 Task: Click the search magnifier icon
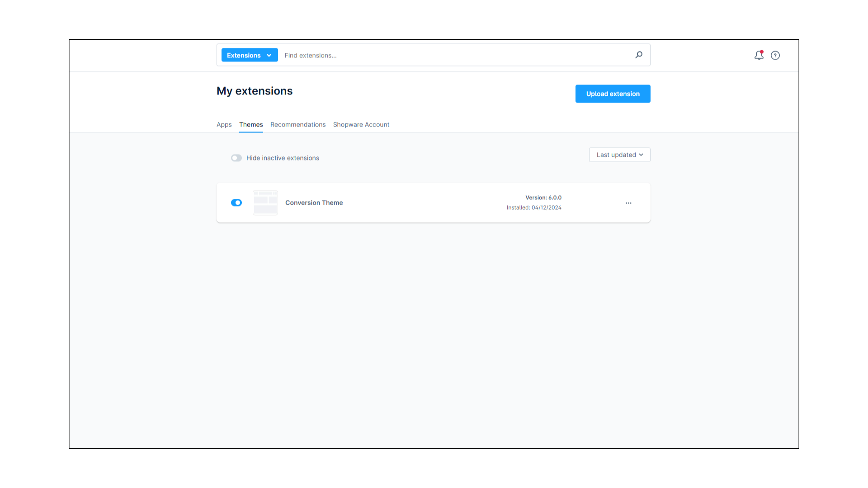point(639,55)
